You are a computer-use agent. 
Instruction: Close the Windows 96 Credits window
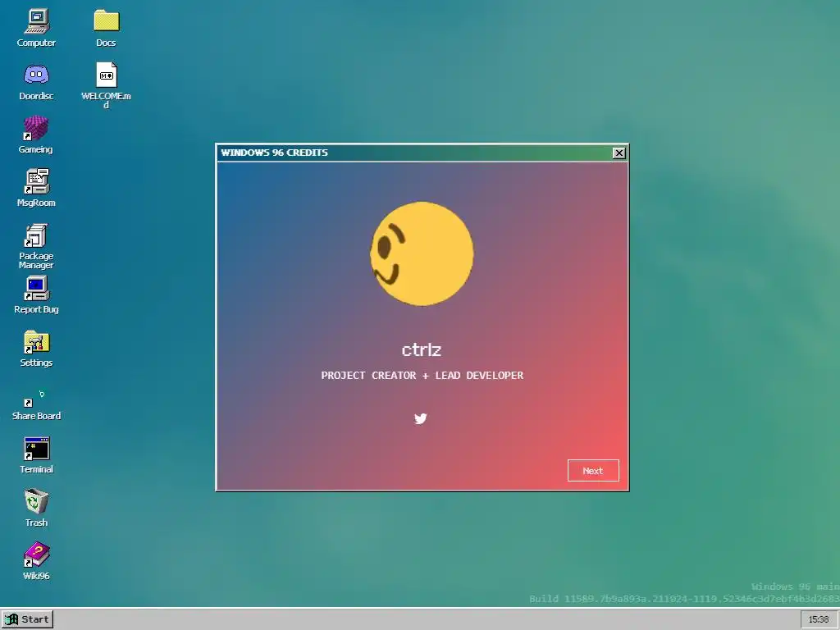pos(619,153)
